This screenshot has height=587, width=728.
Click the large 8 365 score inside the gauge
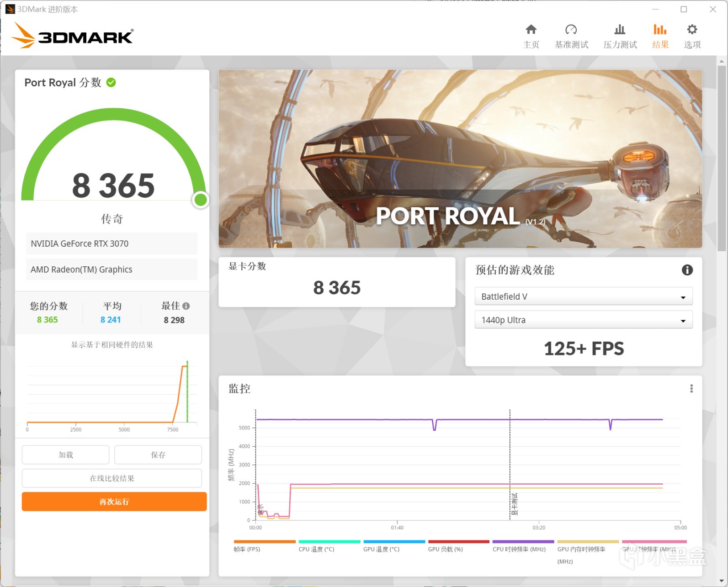(114, 186)
